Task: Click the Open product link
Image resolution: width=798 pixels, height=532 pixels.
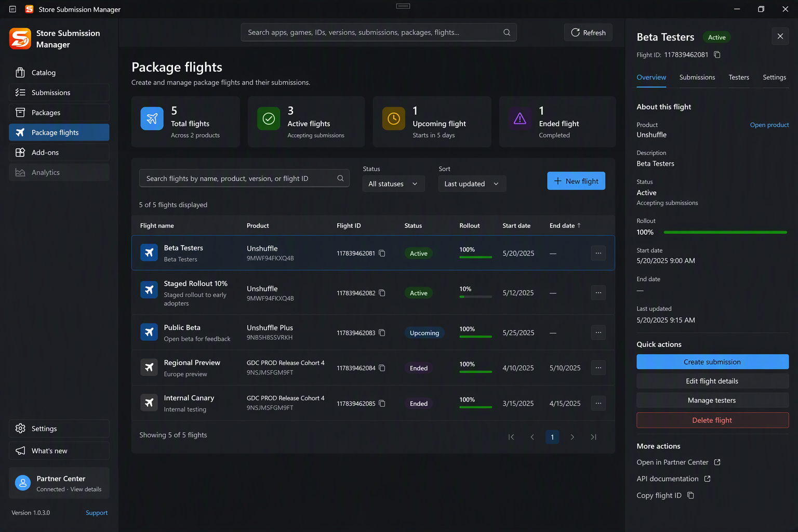Action: [769, 125]
